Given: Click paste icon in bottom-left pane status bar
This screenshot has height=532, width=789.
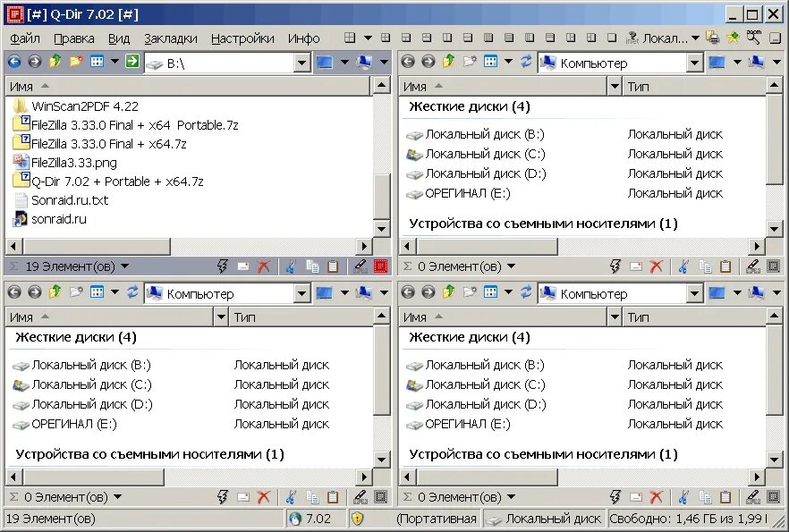Looking at the screenshot, I should [333, 497].
